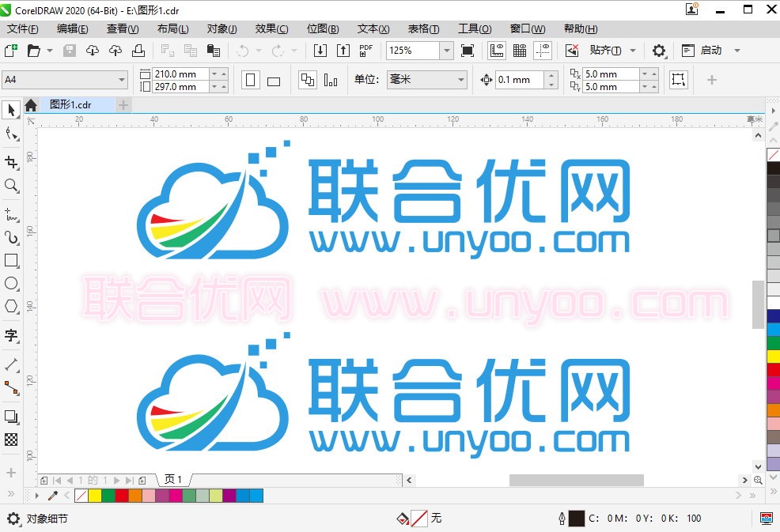Select the Crop tool
Screen dimensions: 780x532
tap(11, 162)
